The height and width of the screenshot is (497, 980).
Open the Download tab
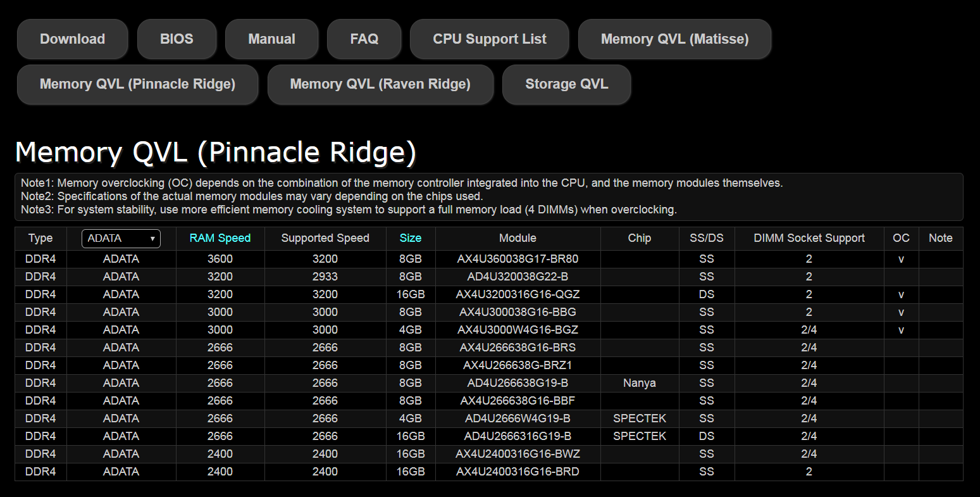click(x=72, y=39)
